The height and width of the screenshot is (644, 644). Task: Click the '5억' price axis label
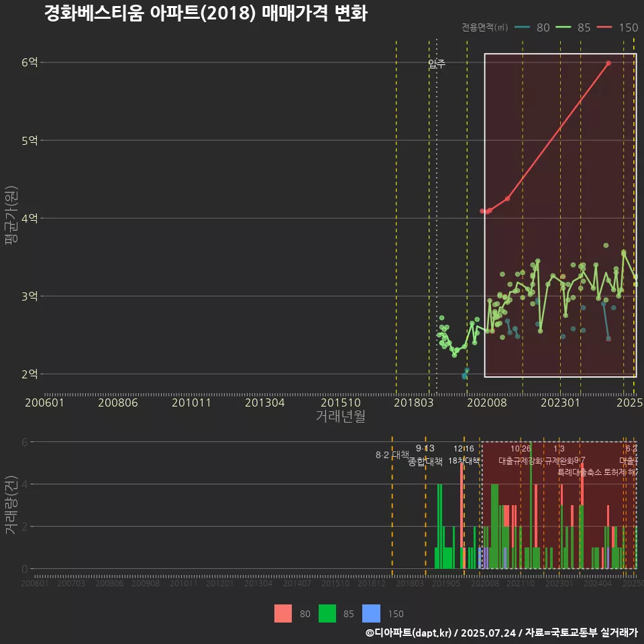30,140
